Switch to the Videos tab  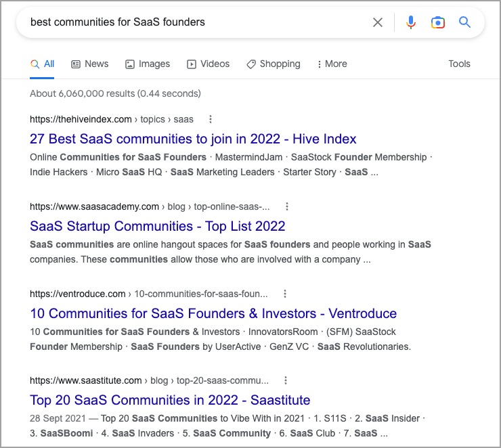point(209,64)
